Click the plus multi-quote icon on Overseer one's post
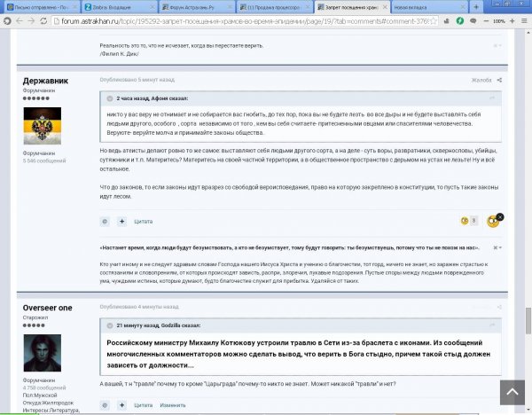 [122, 404]
